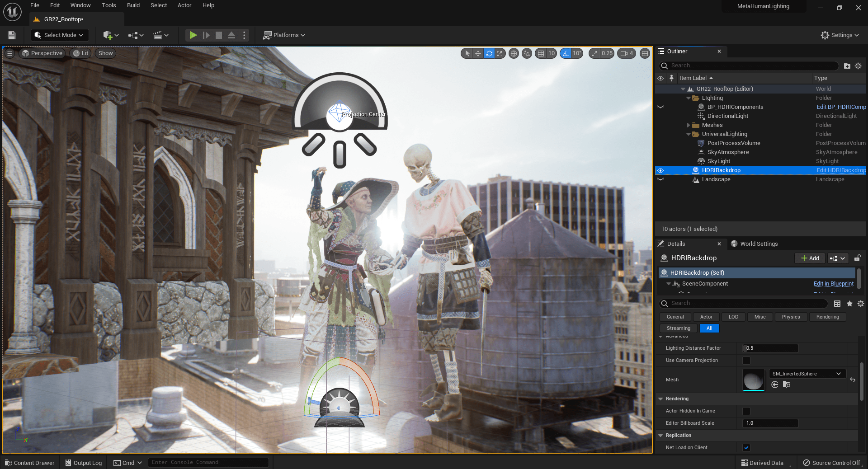Screen dimensions: 868x469
Task: Open the Select Mode dropdown
Action: tap(60, 35)
